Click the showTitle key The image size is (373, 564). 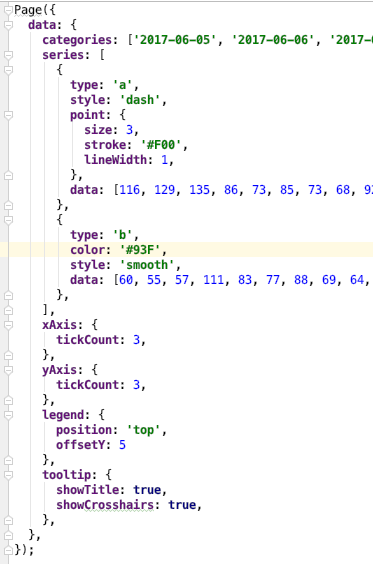coord(87,490)
